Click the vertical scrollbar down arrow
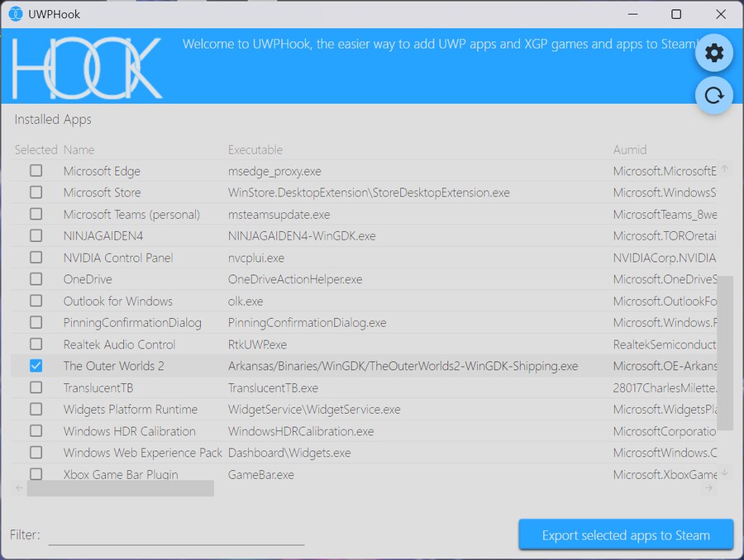 (724, 473)
